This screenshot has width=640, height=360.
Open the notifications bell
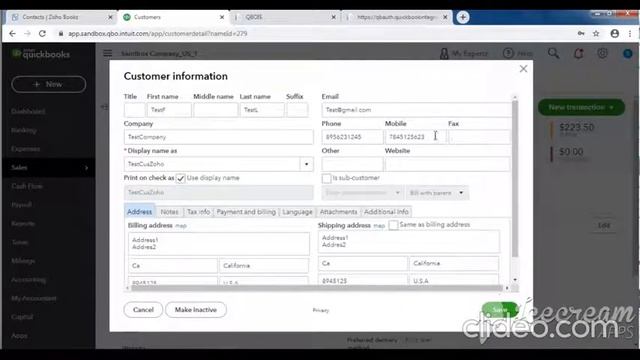[x=578, y=53]
